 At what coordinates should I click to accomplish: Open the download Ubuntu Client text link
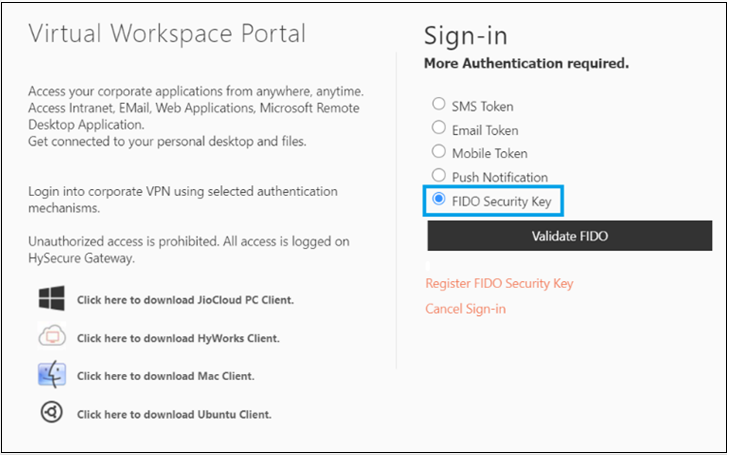pos(174,415)
